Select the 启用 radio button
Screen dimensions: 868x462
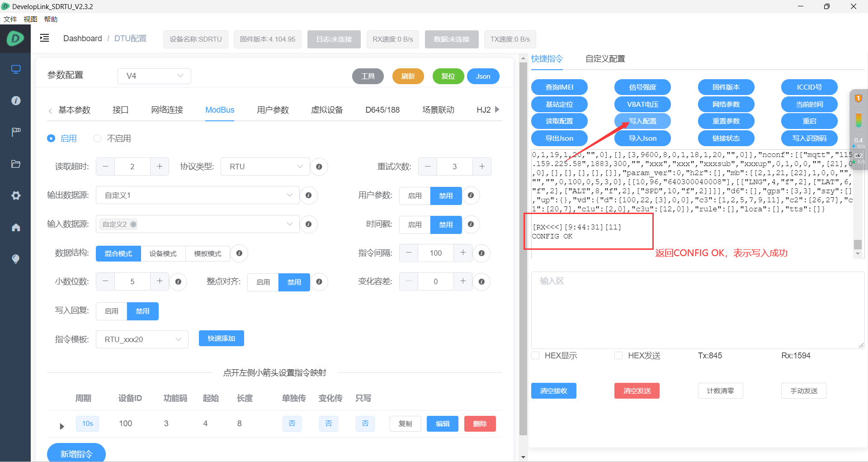click(x=51, y=138)
